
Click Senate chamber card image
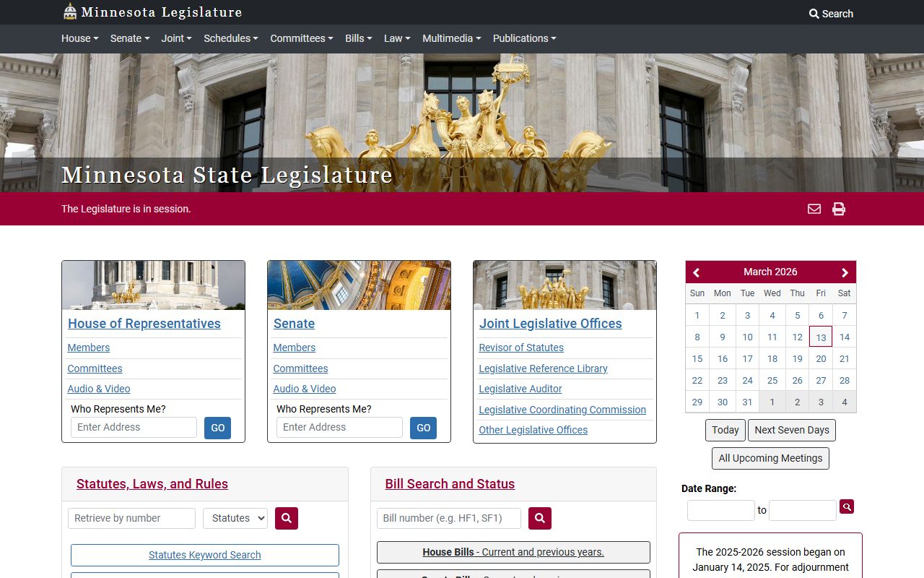coord(359,285)
